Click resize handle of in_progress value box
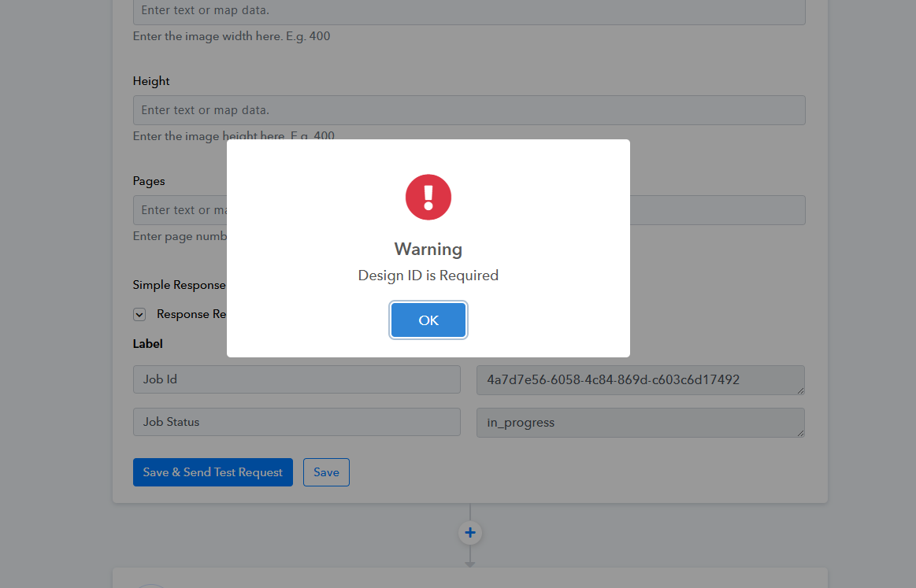This screenshot has width=916, height=588. click(800, 432)
